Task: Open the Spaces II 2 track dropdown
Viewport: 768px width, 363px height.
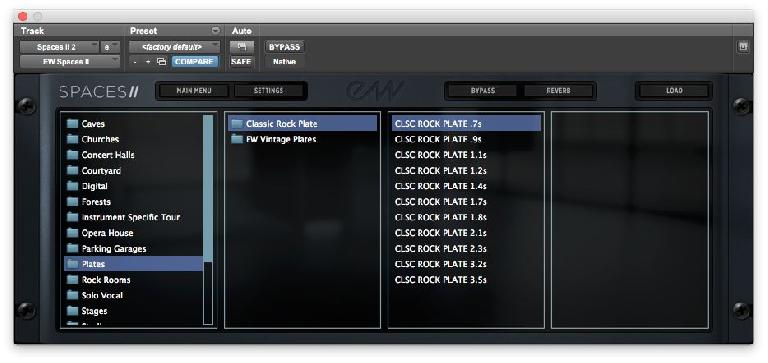Action: [60, 48]
